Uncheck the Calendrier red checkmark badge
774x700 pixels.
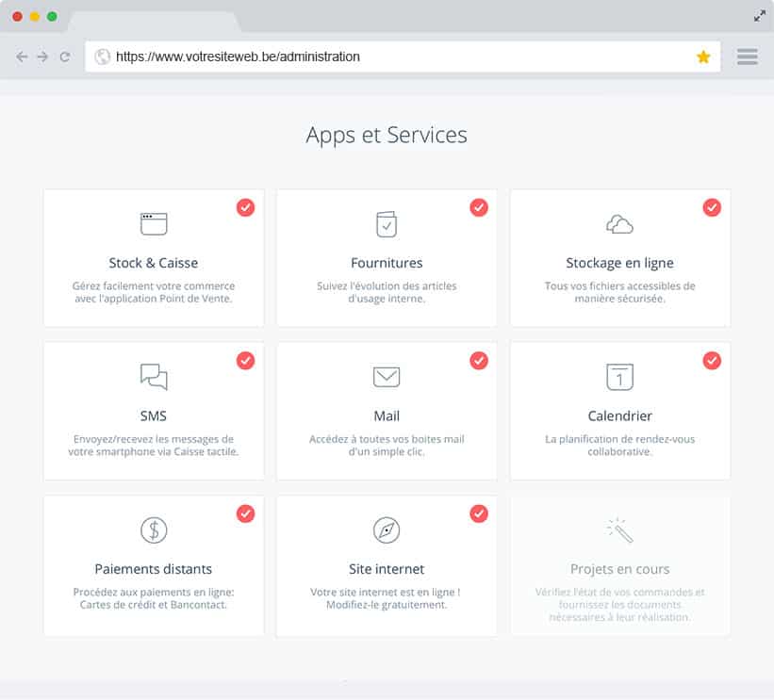tap(712, 360)
